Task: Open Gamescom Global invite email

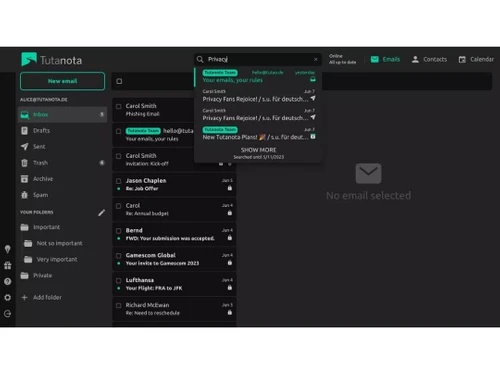Action: (174, 259)
